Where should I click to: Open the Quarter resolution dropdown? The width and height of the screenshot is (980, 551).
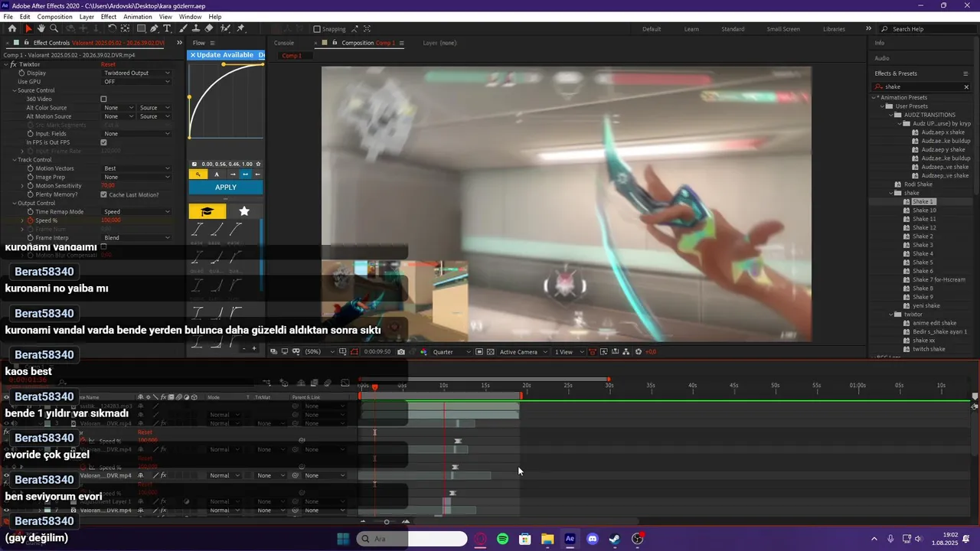tap(452, 352)
